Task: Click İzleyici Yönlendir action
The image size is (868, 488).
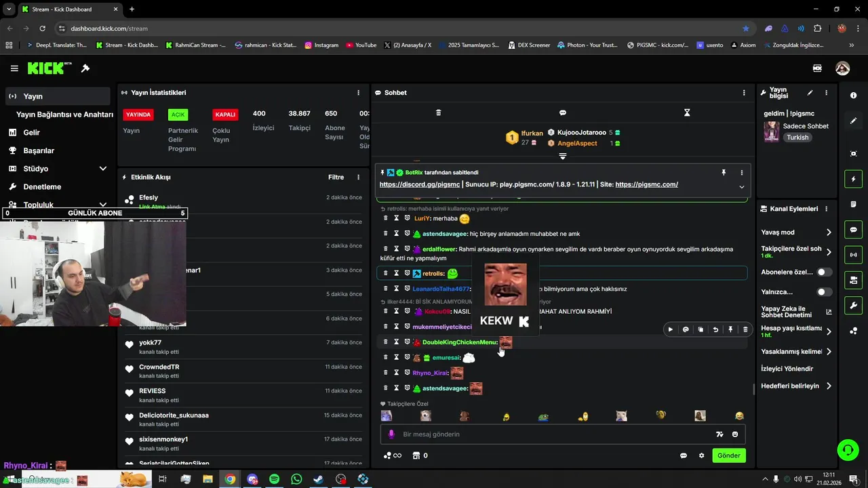Action: [x=787, y=369]
